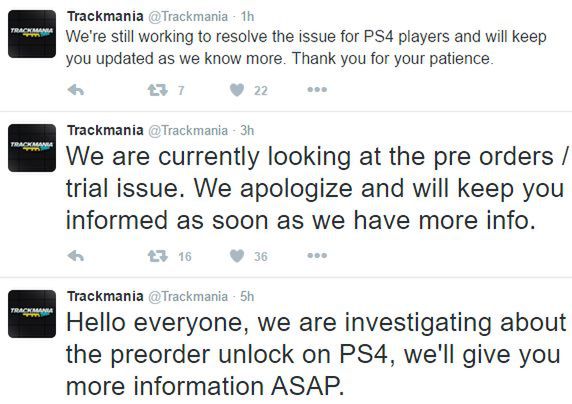
Task: Open more options on the 1h tweet
Action: pyautogui.click(x=317, y=89)
